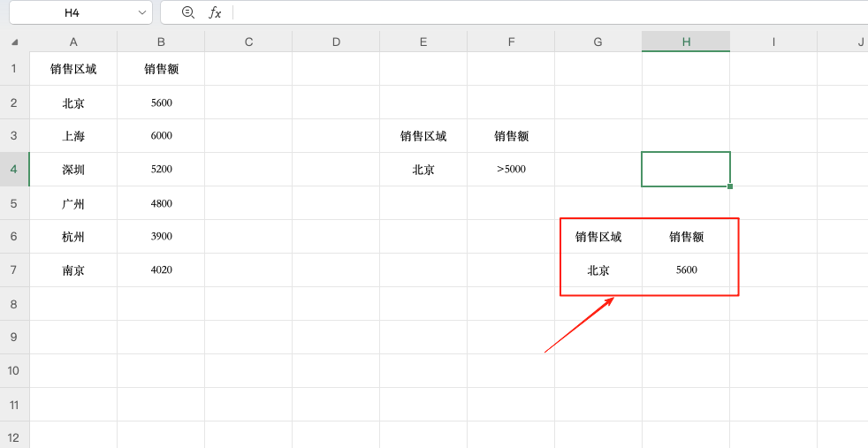Click the magnifier icon in formula bar
Image resolution: width=868 pixels, height=448 pixels.
187,12
